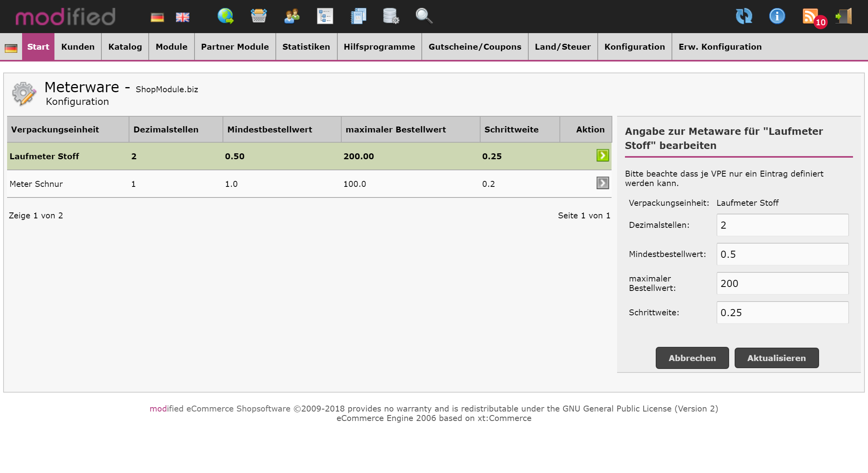Cancel editing with the Abbrechen button
This screenshot has width=868, height=473.
[x=692, y=358]
